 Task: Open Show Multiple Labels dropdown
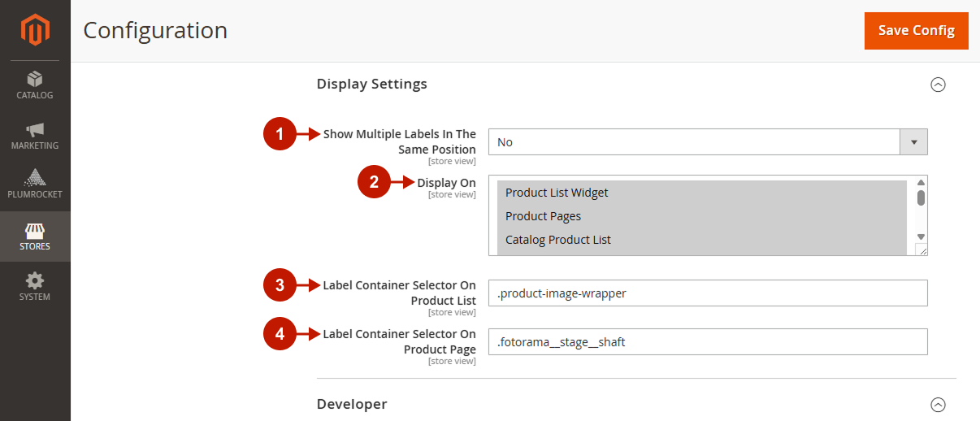pyautogui.click(x=707, y=142)
